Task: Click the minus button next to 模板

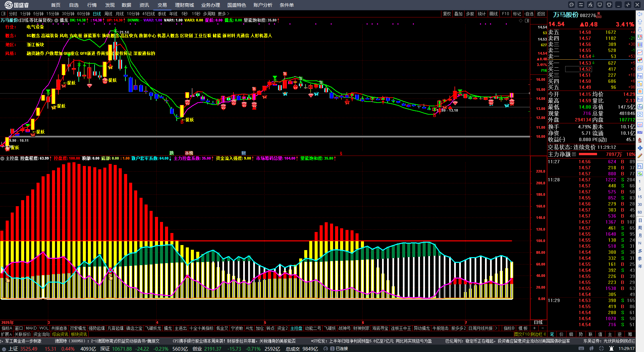Action: pos(543,328)
